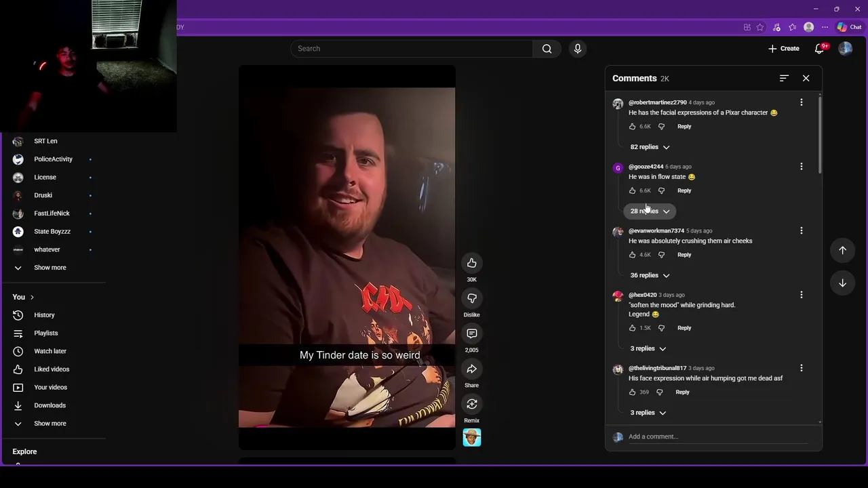This screenshot has height=488, width=868.
Task: Click the search magnifier button
Action: 547,49
